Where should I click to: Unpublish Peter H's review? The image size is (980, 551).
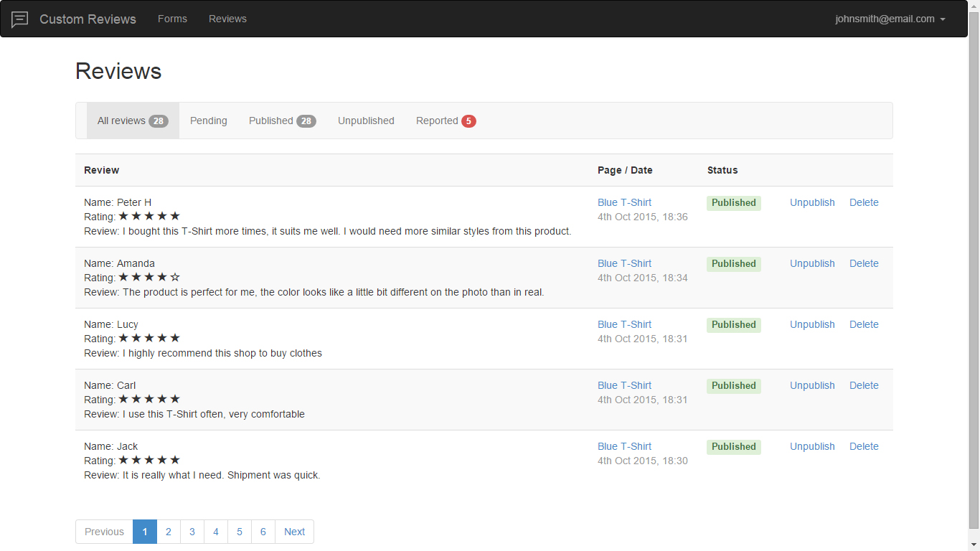tap(812, 203)
